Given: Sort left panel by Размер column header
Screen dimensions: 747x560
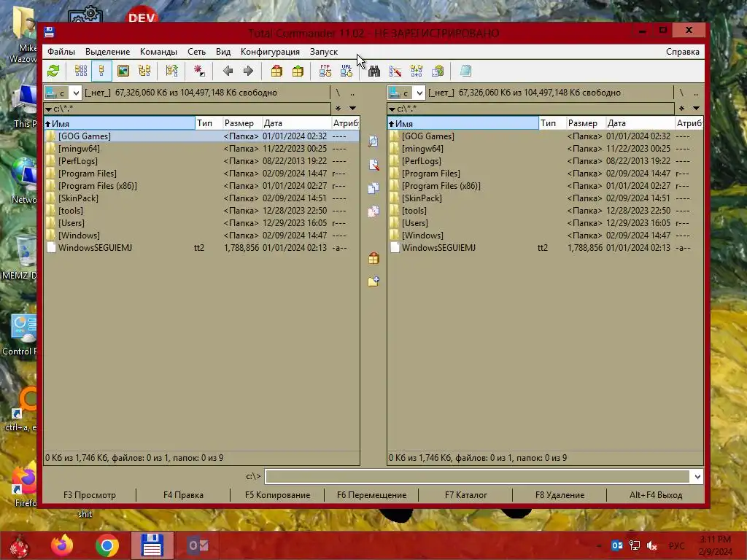Looking at the screenshot, I should 242,123.
